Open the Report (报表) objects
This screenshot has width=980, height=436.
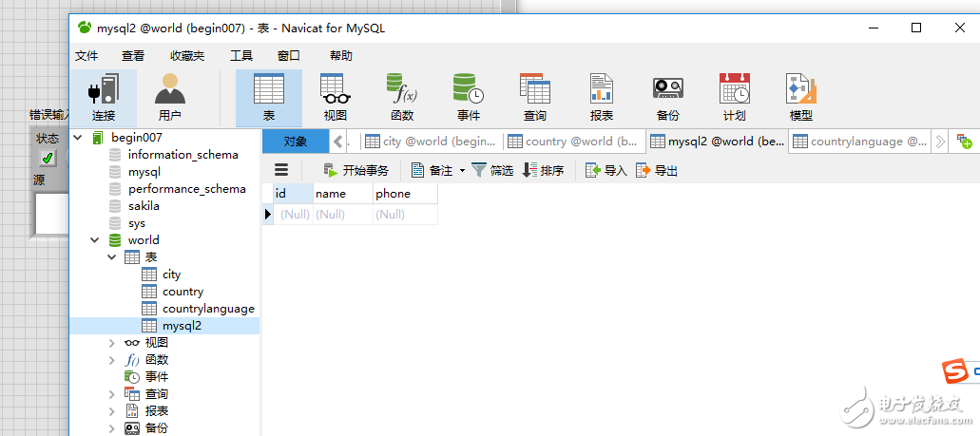(x=602, y=98)
